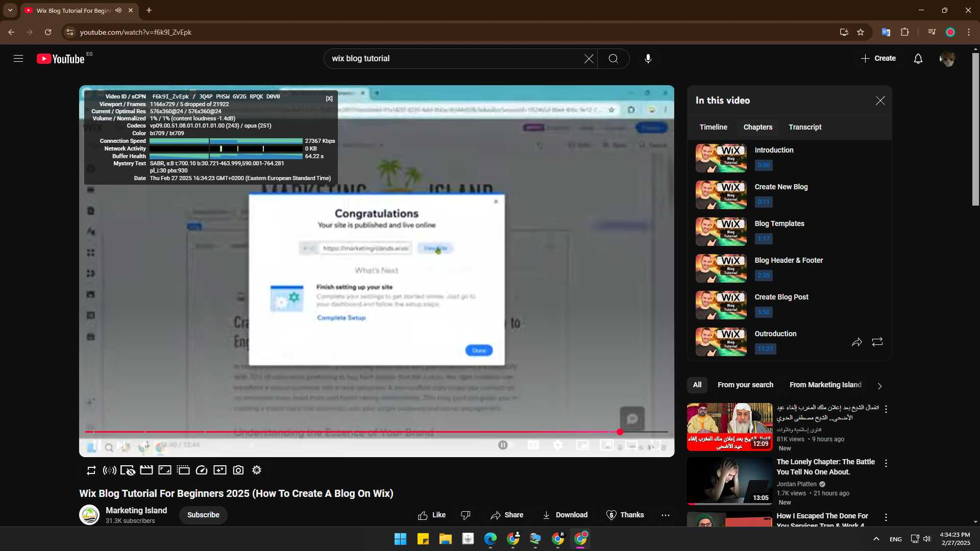Select the From your search chip

point(745,385)
